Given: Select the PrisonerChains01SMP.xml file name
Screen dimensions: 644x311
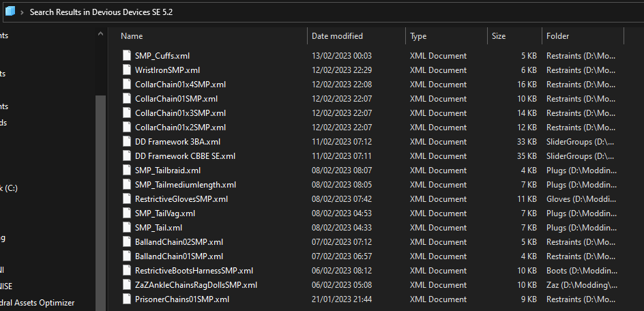Looking at the screenshot, I should [x=182, y=299].
